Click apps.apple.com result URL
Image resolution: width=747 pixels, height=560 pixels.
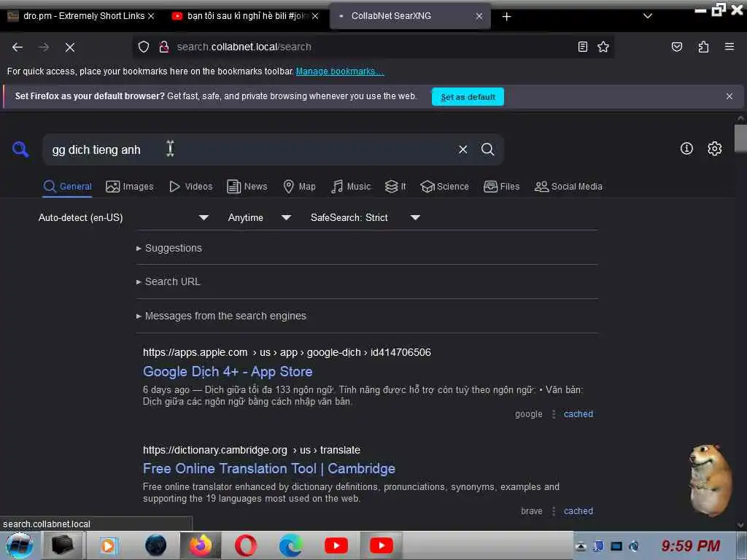[287, 352]
